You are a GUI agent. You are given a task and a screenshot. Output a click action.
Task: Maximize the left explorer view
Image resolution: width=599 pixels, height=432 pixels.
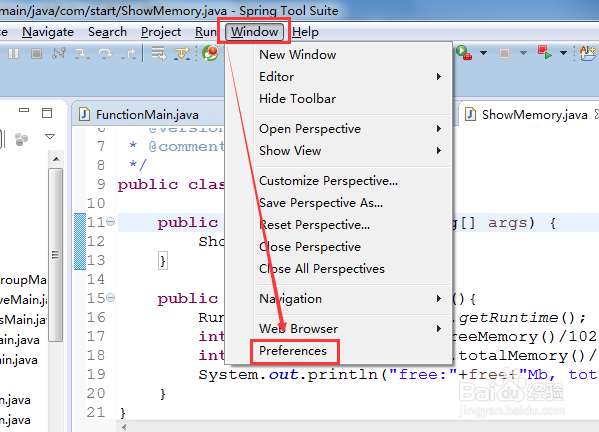click(47, 113)
